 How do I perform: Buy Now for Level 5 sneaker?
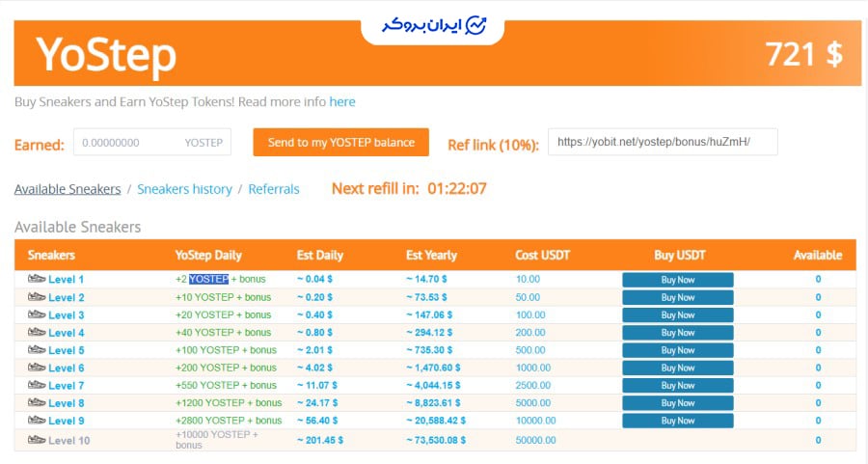678,350
